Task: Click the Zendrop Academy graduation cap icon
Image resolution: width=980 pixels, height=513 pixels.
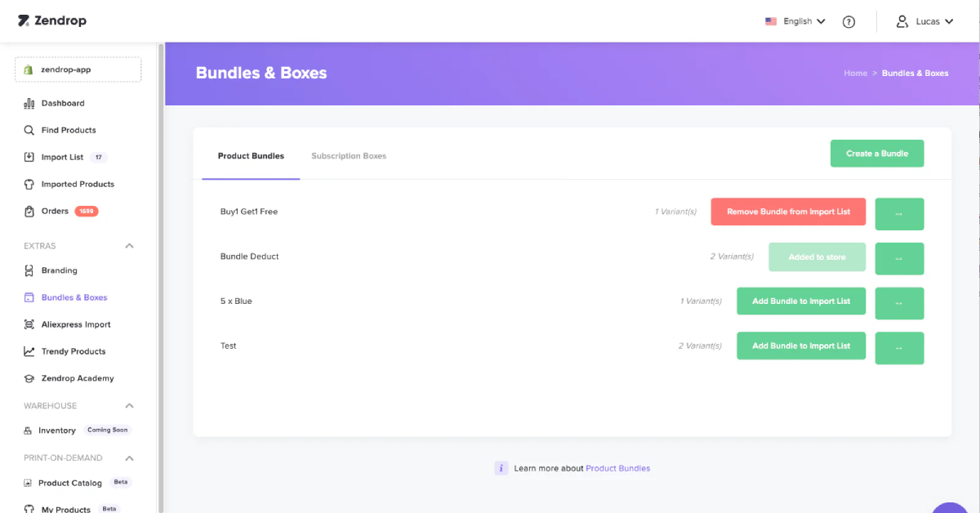Action: (29, 378)
